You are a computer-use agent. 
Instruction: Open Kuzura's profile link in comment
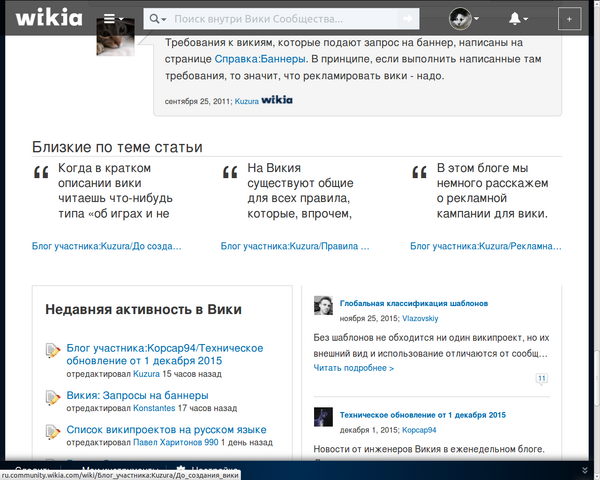246,101
